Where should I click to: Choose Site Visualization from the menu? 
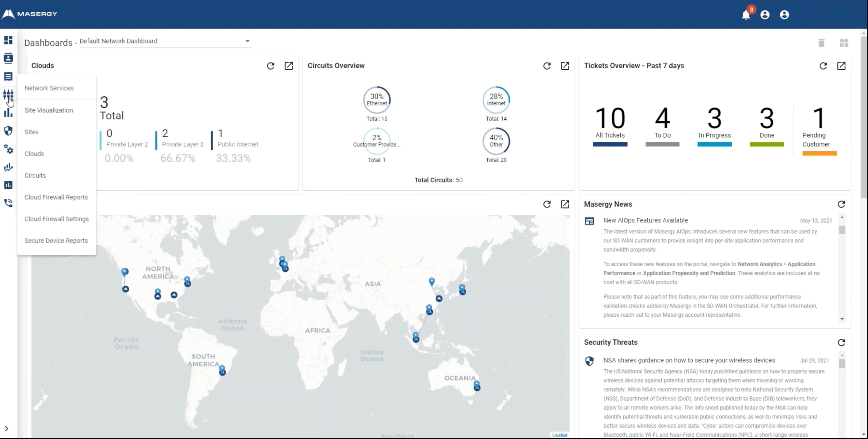[49, 110]
